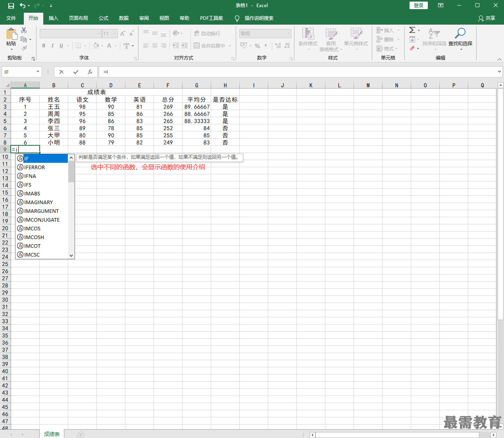Click the Percent Style icon

(257, 46)
